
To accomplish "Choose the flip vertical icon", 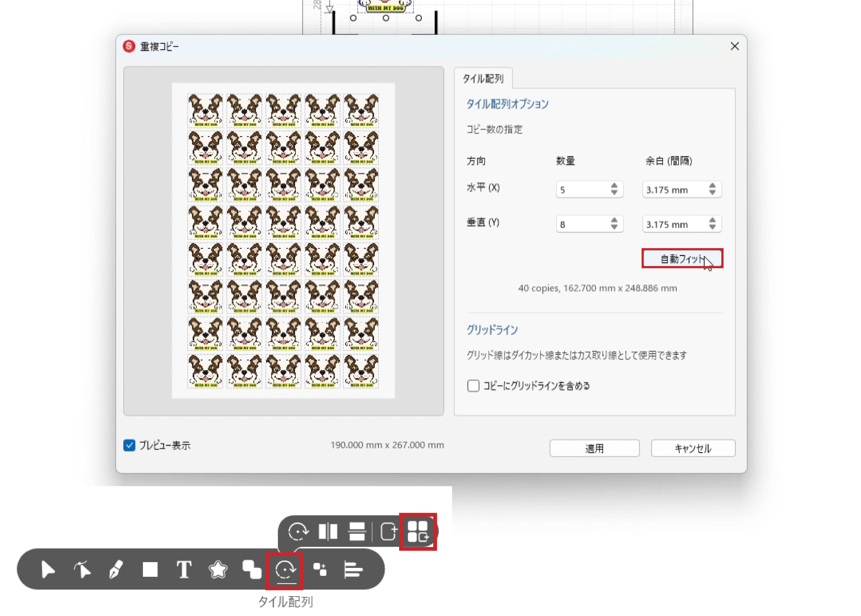I will point(357,531).
